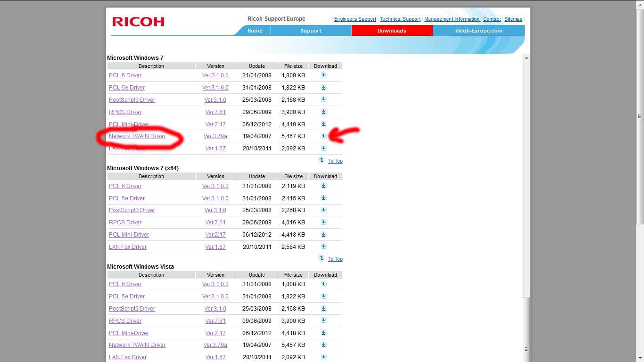Go to the Home tab
The height and width of the screenshot is (362, 644).
pyautogui.click(x=255, y=31)
